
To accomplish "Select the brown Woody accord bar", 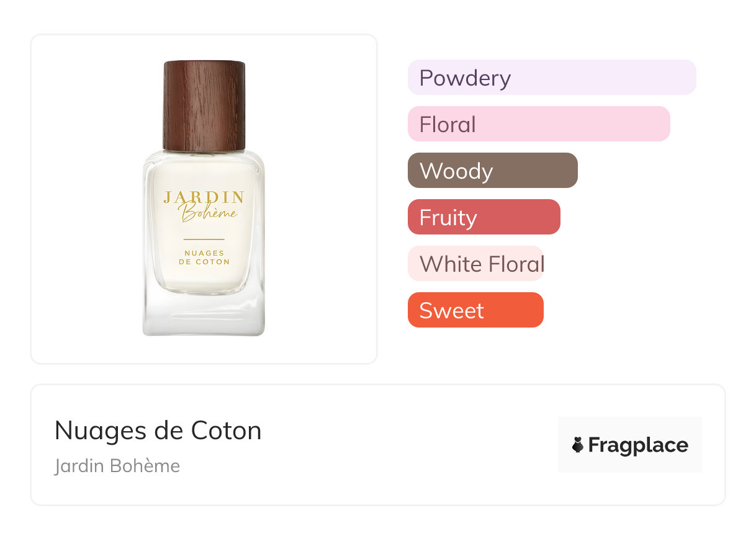I will [492, 171].
